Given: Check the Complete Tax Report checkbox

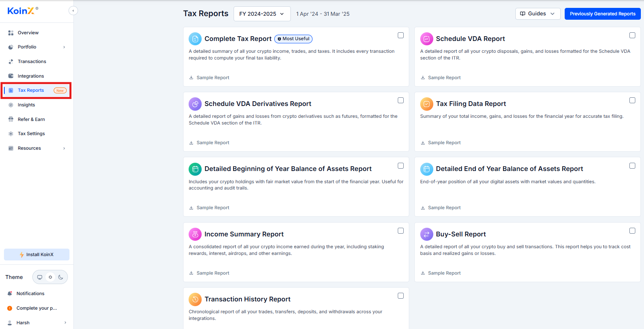Looking at the screenshot, I should [401, 35].
